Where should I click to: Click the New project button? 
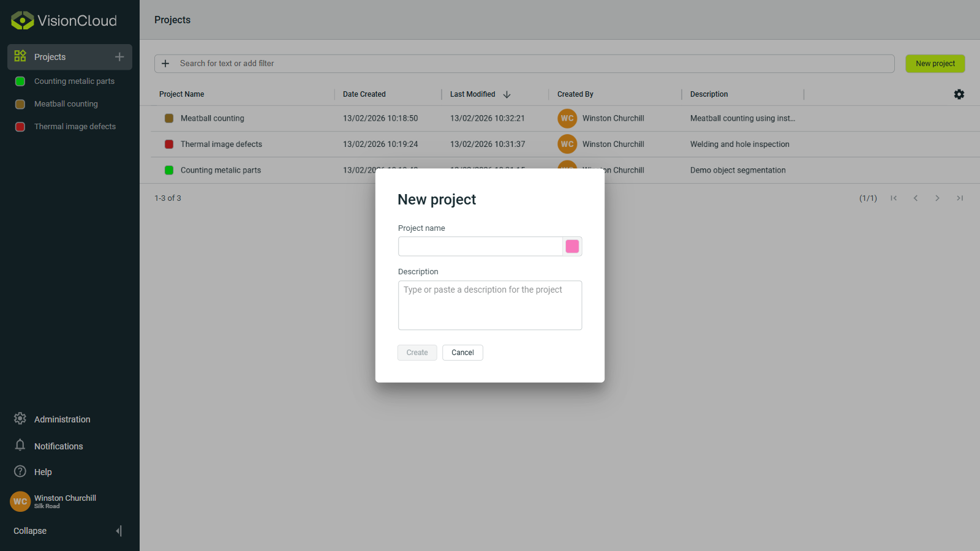[935, 63]
